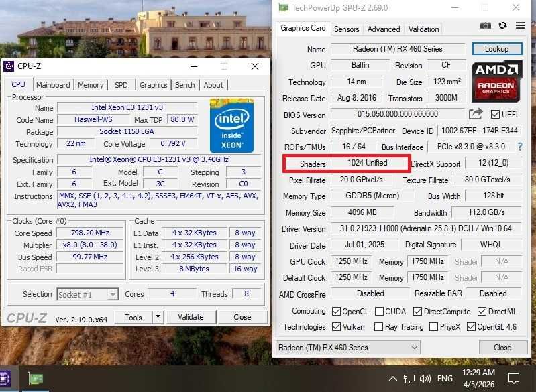Click the Memory Type GDDR5 (Micron) field
The height and width of the screenshot is (392, 536).
pyautogui.click(x=372, y=196)
